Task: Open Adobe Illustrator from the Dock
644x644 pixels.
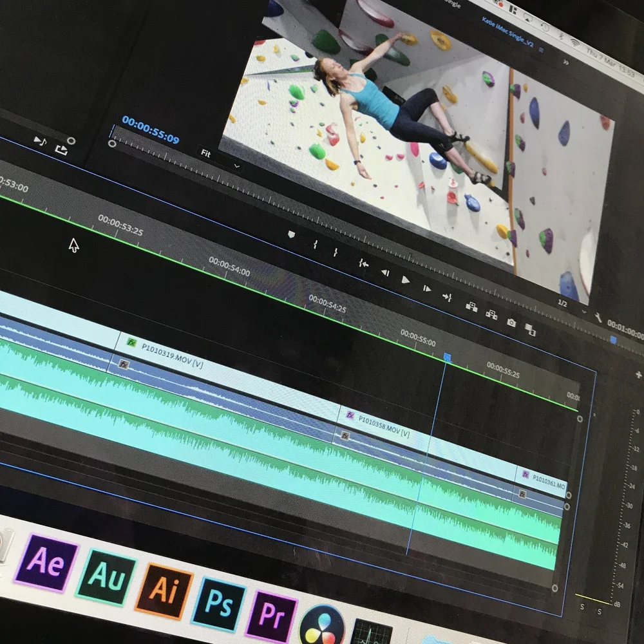Action: (x=164, y=591)
